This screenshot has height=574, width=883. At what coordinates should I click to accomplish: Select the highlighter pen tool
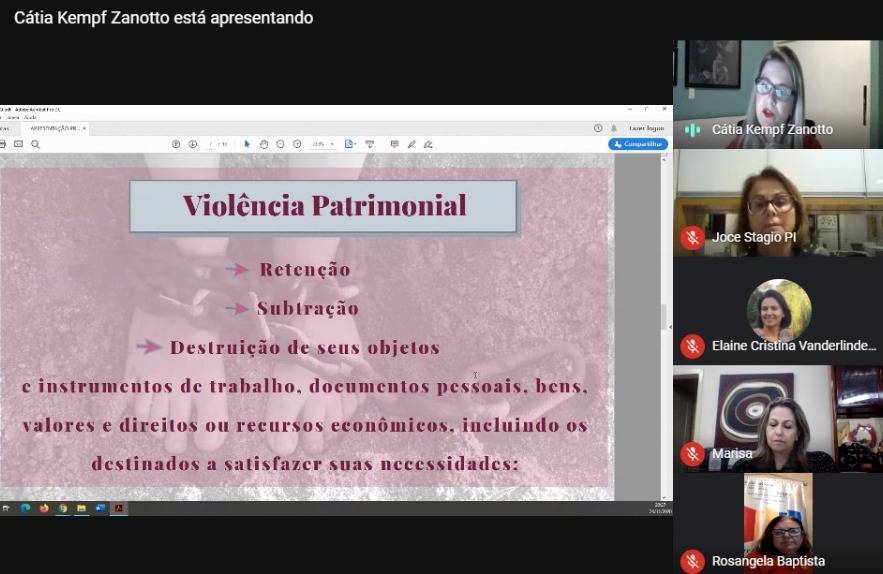point(411,144)
